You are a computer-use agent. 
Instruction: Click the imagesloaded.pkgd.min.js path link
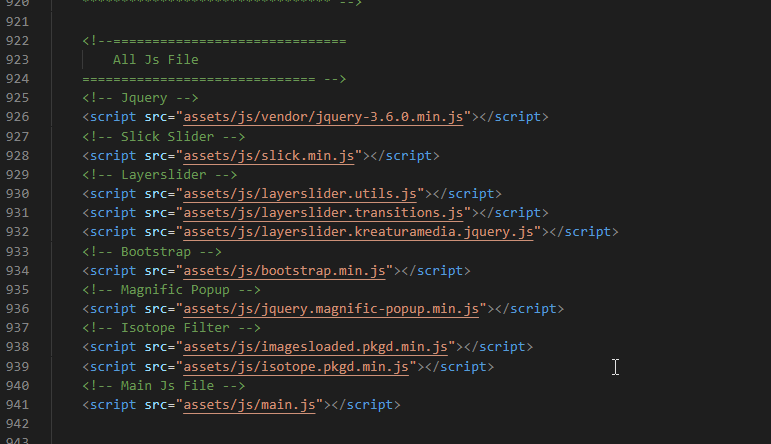(x=316, y=347)
